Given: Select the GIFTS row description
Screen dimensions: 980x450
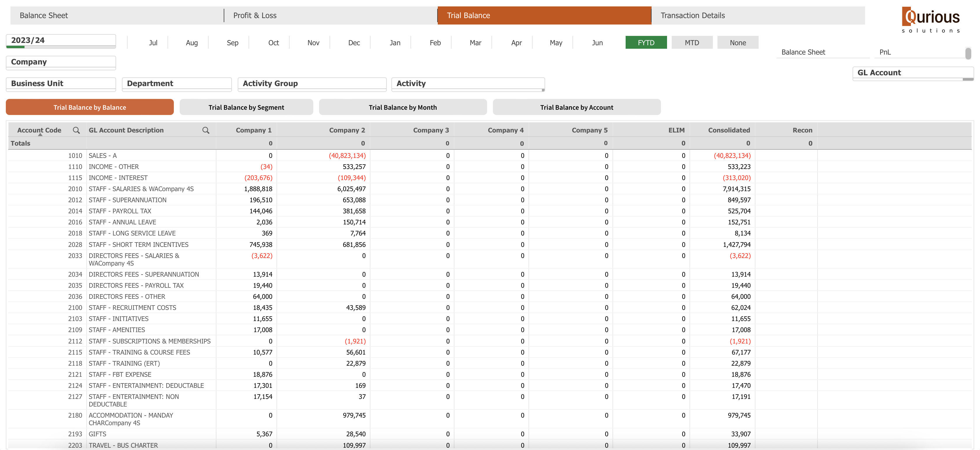Looking at the screenshot, I should click(x=97, y=434).
